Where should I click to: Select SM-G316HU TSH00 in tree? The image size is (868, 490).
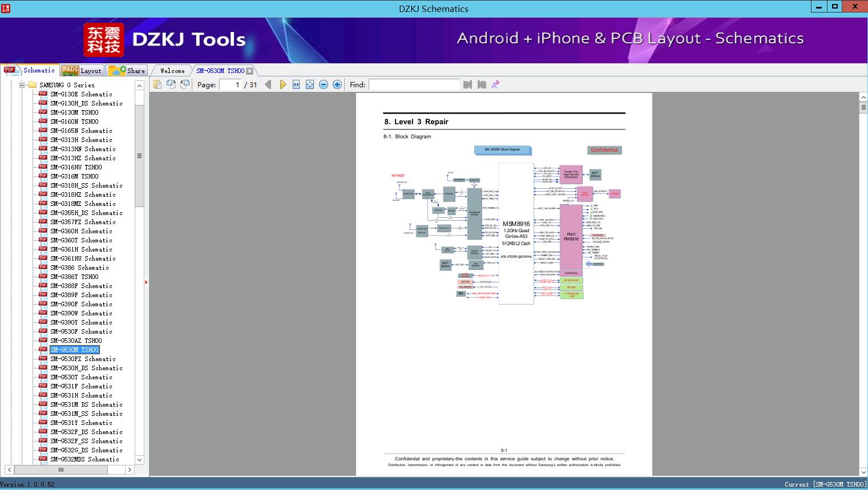point(76,167)
